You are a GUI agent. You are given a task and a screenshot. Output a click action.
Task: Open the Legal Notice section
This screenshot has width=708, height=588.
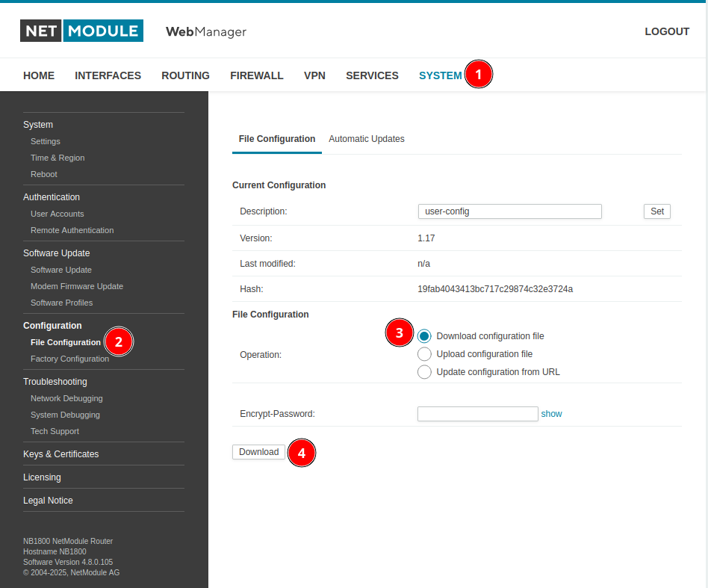coord(48,501)
